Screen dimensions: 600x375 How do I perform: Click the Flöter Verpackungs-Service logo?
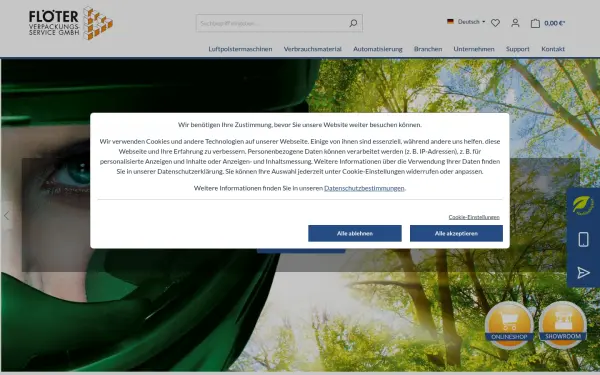pos(71,23)
